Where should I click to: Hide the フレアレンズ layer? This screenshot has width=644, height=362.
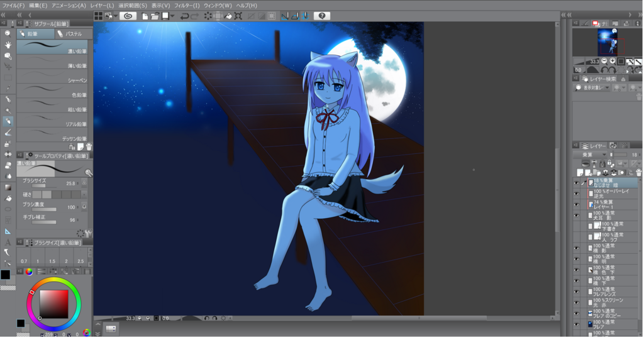point(576,292)
